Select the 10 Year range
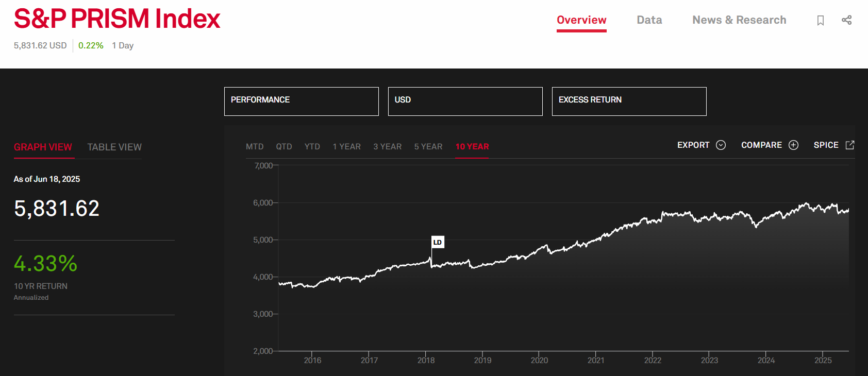The height and width of the screenshot is (376, 868). click(472, 147)
